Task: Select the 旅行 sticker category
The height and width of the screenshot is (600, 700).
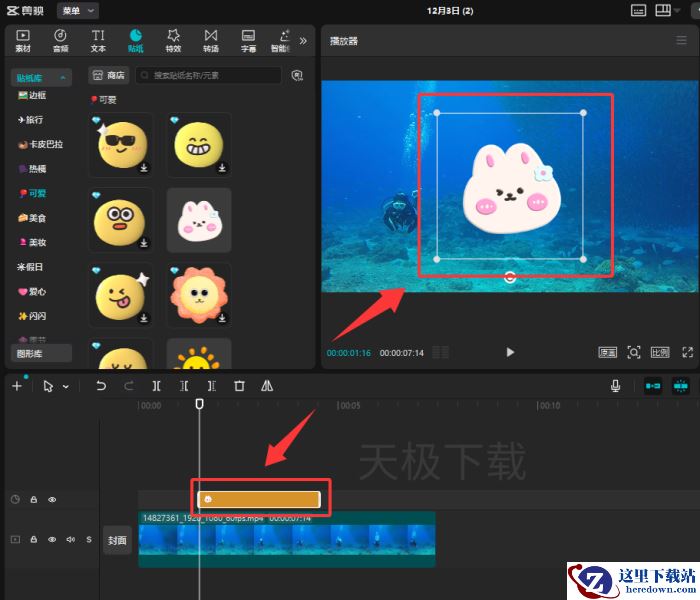Action: [30, 120]
